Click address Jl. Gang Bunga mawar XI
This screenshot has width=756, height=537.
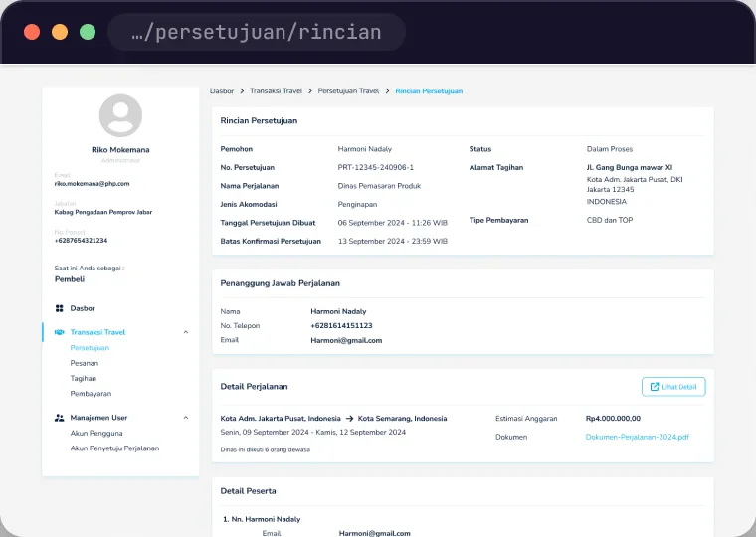pyautogui.click(x=630, y=167)
